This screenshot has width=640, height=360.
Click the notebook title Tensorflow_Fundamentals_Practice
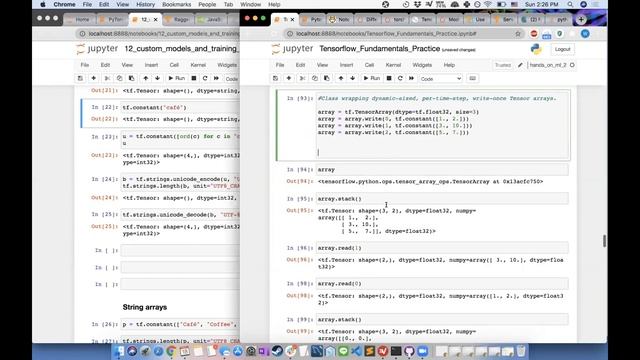(x=380, y=49)
